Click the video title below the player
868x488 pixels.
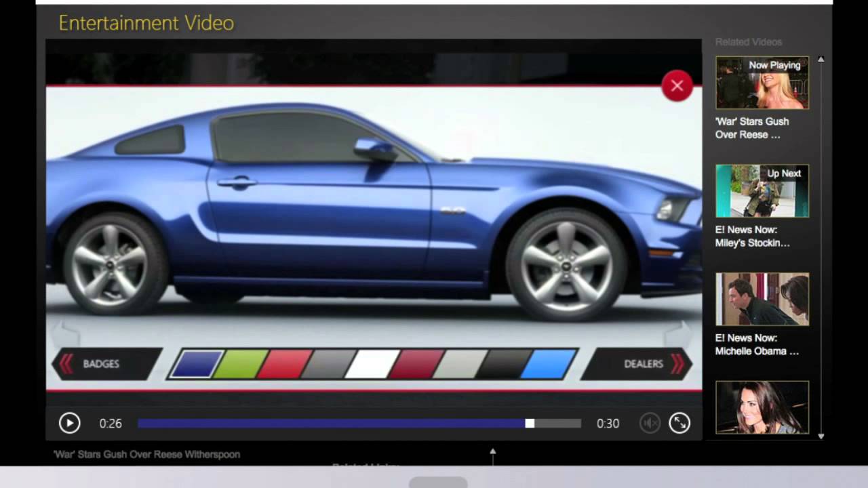[x=146, y=455]
